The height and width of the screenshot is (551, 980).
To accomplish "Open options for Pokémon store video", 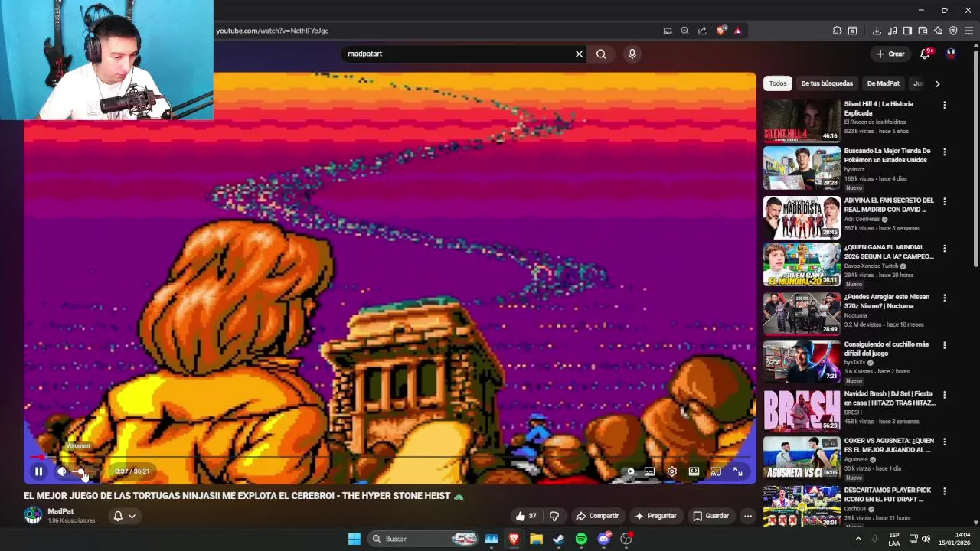I will point(944,152).
